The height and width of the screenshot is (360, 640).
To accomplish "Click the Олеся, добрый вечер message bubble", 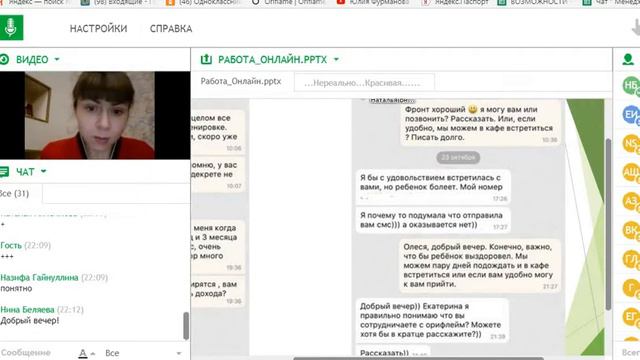I will 480,266.
